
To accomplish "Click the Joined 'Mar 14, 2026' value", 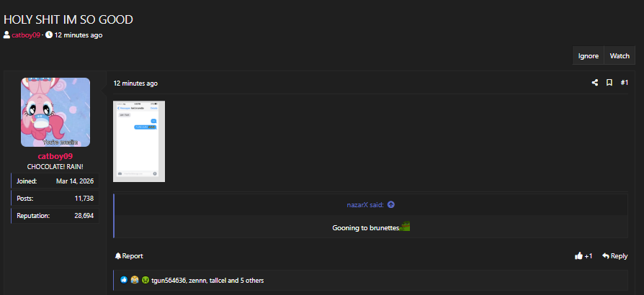I will point(75,181).
